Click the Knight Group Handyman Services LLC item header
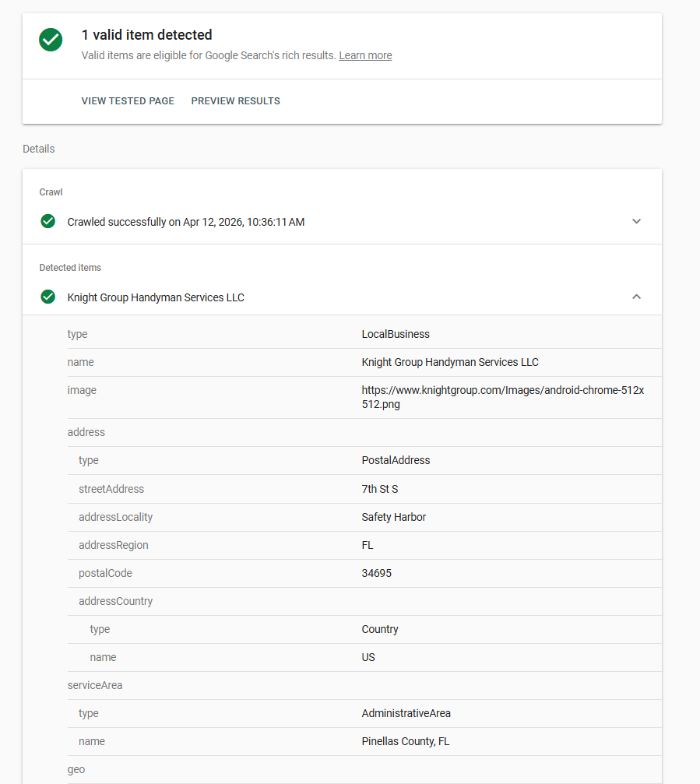700x784 pixels. [156, 297]
